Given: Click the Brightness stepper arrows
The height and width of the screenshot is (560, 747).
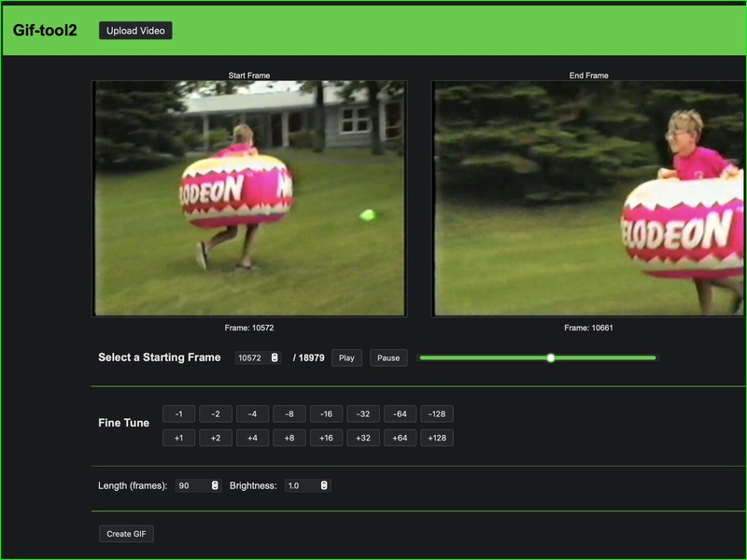Looking at the screenshot, I should tap(324, 485).
